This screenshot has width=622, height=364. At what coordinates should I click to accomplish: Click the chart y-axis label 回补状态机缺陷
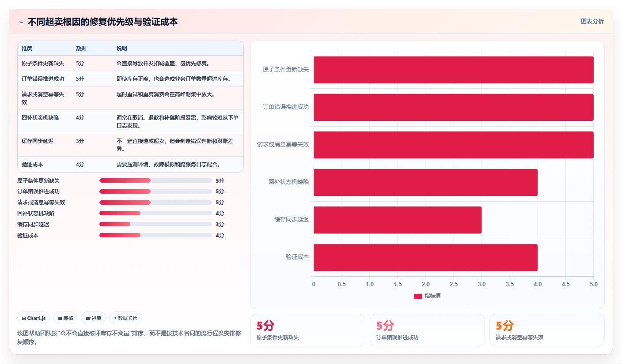(288, 182)
